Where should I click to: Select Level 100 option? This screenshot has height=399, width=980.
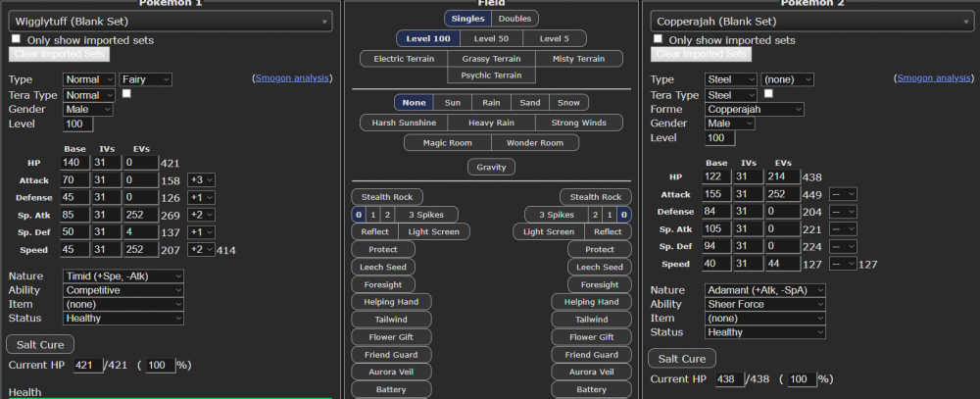pos(428,39)
